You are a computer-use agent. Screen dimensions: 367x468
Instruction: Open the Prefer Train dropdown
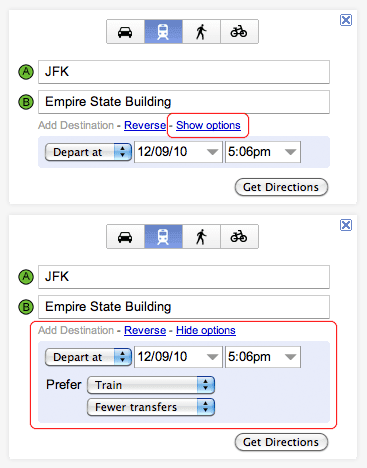(x=151, y=385)
